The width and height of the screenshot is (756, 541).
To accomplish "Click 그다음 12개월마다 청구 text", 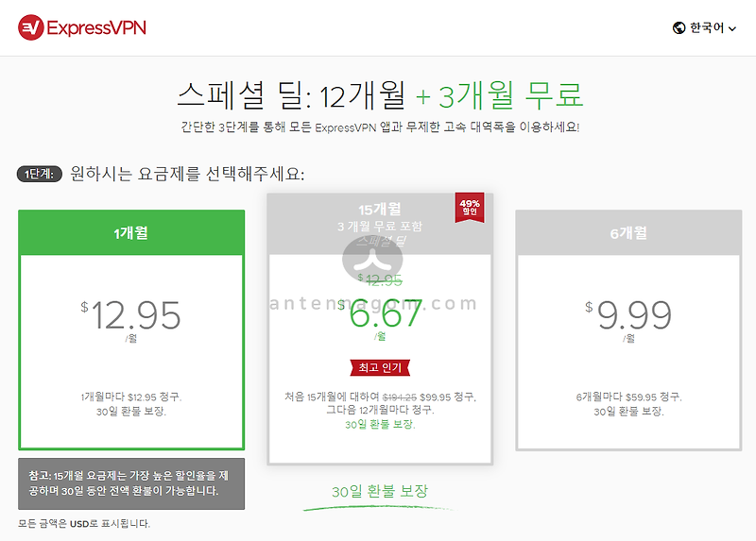I will pyautogui.click(x=380, y=411).
